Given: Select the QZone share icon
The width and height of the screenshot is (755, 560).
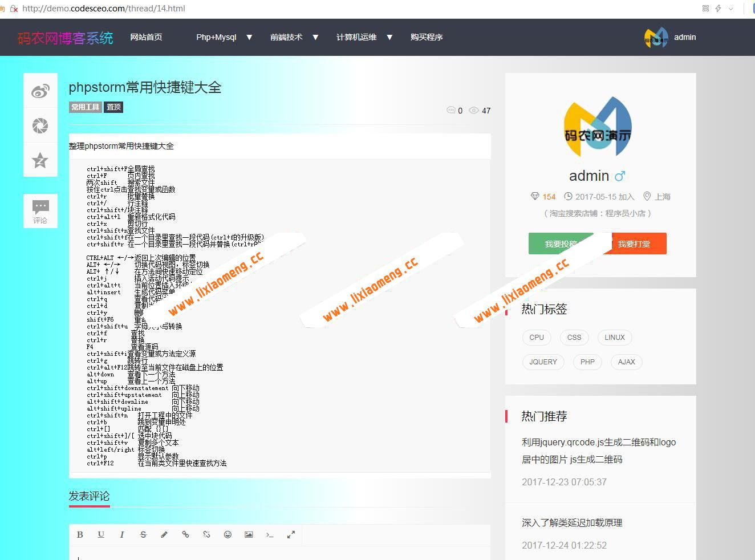Looking at the screenshot, I should pos(40,160).
